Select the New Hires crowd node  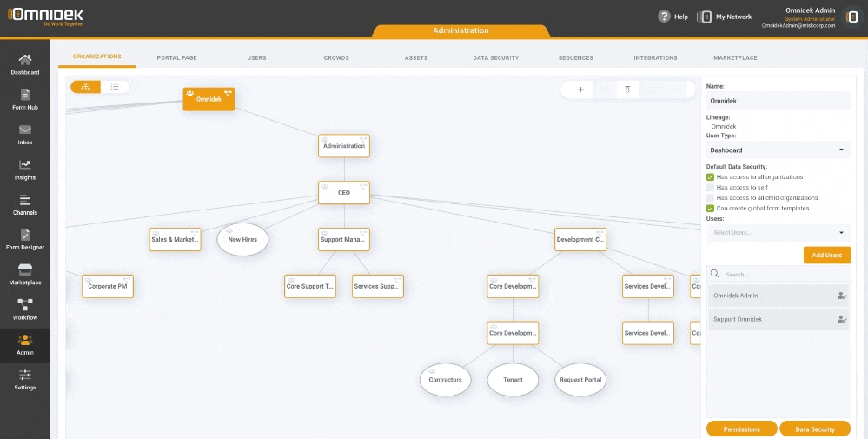[242, 239]
